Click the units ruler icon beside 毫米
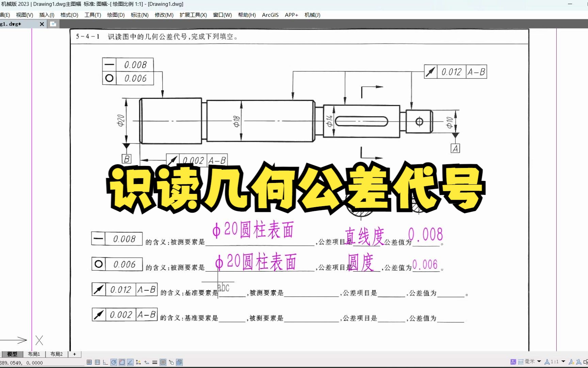Viewport: 588px width, 368px height. coord(521,362)
